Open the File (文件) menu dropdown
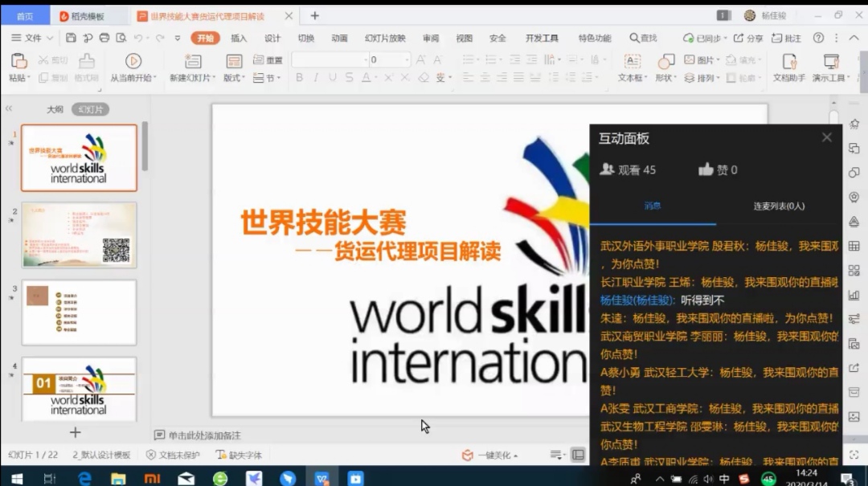The height and width of the screenshot is (486, 868). pos(32,38)
